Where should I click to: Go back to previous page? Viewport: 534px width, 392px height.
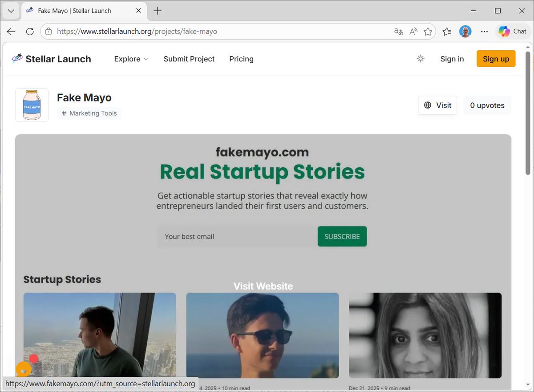pyautogui.click(x=11, y=32)
